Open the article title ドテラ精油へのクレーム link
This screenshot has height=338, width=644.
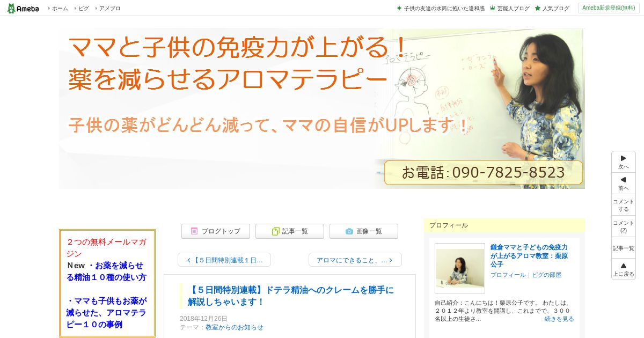[291, 296]
